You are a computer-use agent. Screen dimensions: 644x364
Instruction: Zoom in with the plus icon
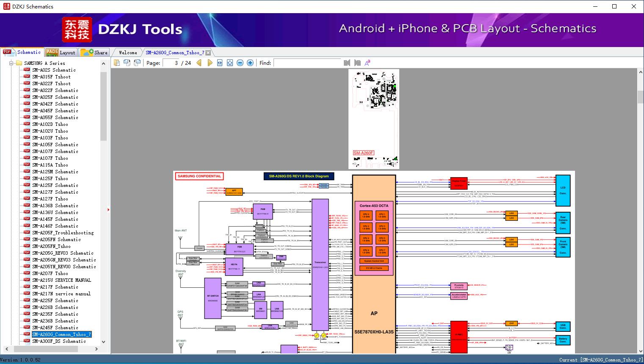tap(250, 63)
